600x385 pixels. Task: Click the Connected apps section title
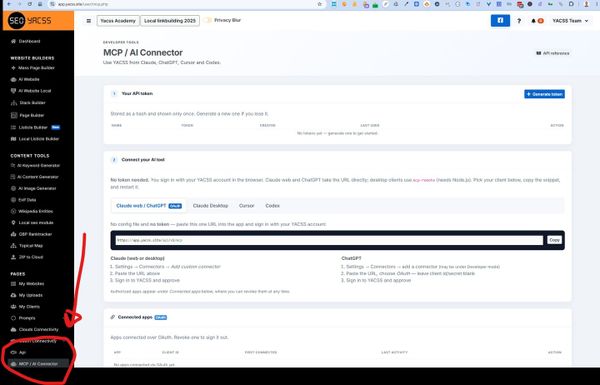click(135, 317)
